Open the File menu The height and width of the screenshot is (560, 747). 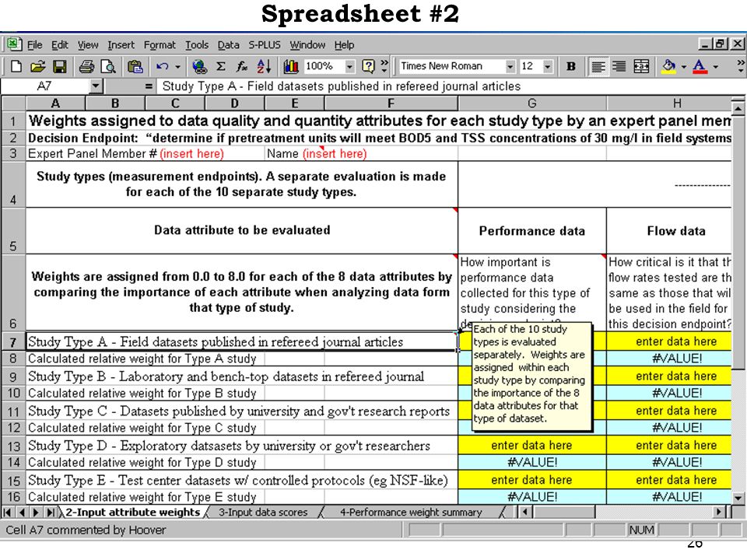pos(34,45)
